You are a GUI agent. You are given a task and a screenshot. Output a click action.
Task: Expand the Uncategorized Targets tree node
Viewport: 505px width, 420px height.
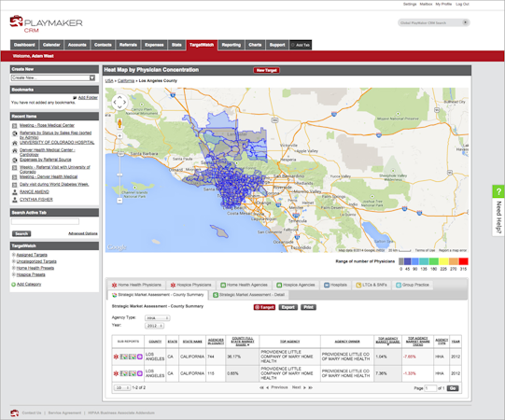[x=14, y=261]
